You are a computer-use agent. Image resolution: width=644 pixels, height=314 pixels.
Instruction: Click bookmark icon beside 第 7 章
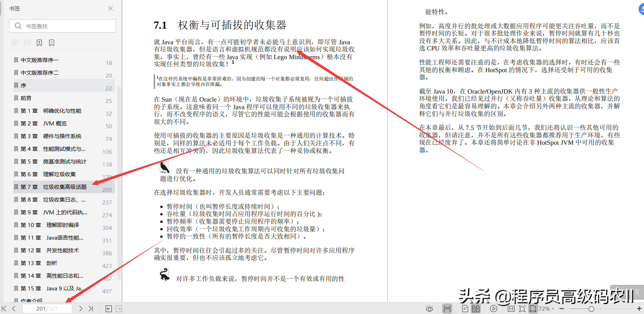click(x=16, y=187)
